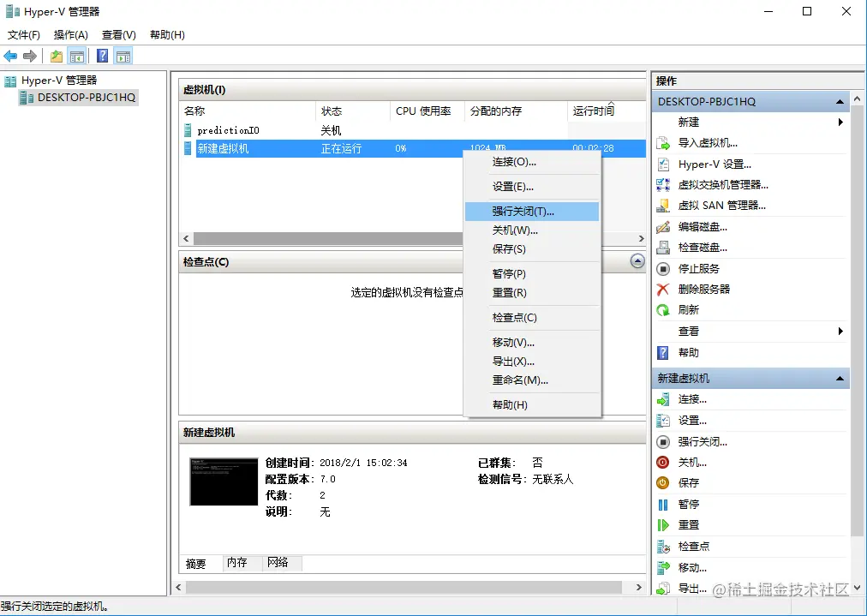Choose 重置(R) in context menu
The image size is (867, 616).
[x=532, y=292]
